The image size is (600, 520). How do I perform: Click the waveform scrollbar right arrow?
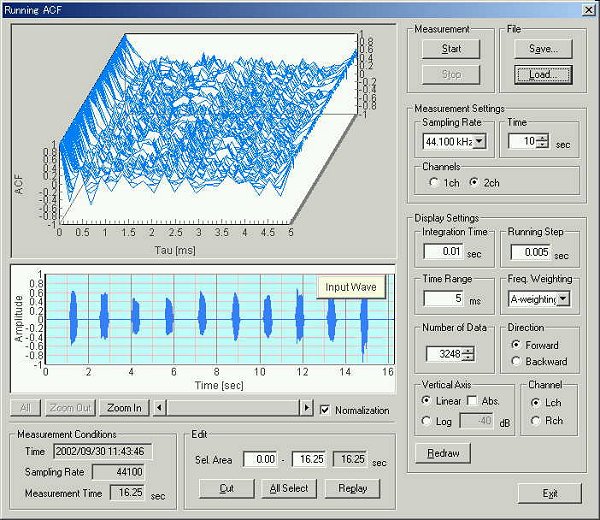(306, 408)
